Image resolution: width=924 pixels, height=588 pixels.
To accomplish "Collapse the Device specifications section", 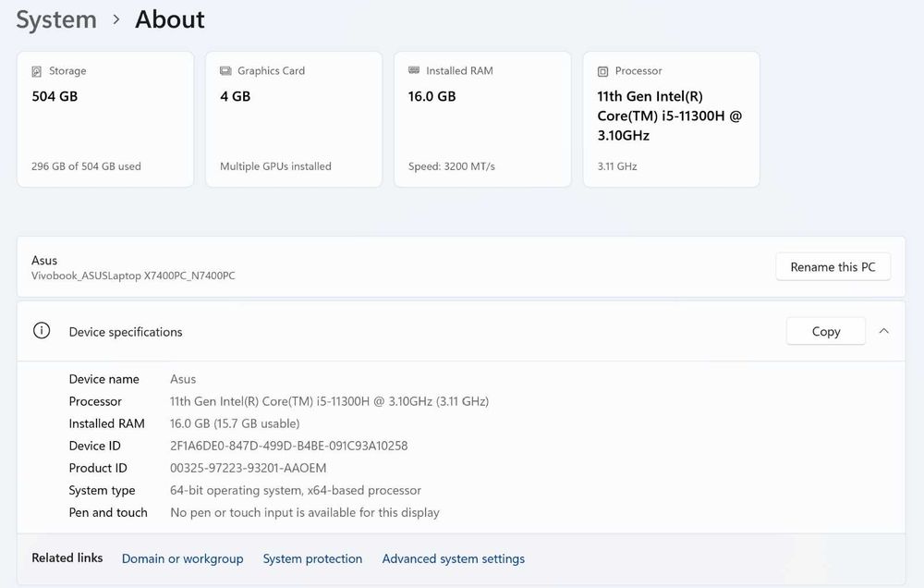I will 884,331.
